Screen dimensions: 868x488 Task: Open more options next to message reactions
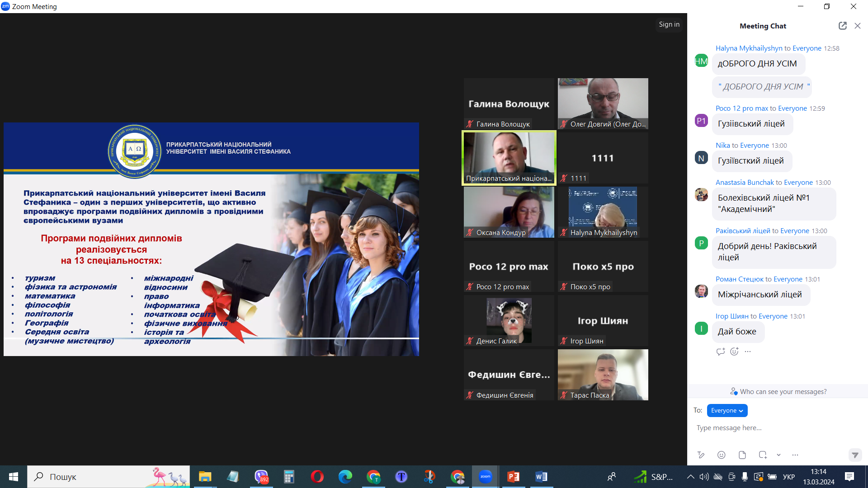point(748,352)
